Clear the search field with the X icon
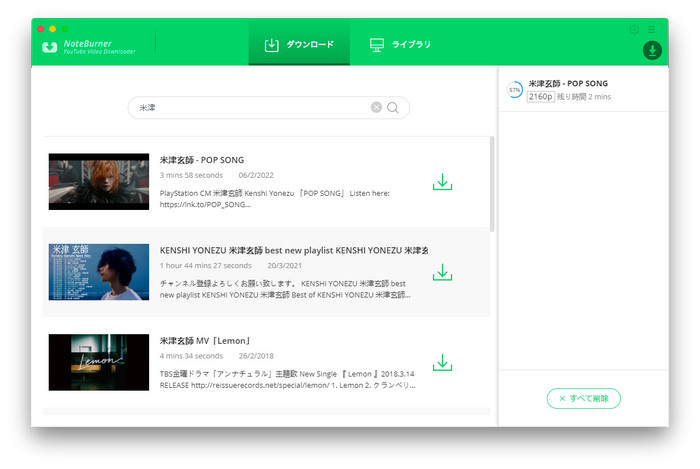Image resolution: width=700 pixels, height=469 pixels. [x=376, y=107]
